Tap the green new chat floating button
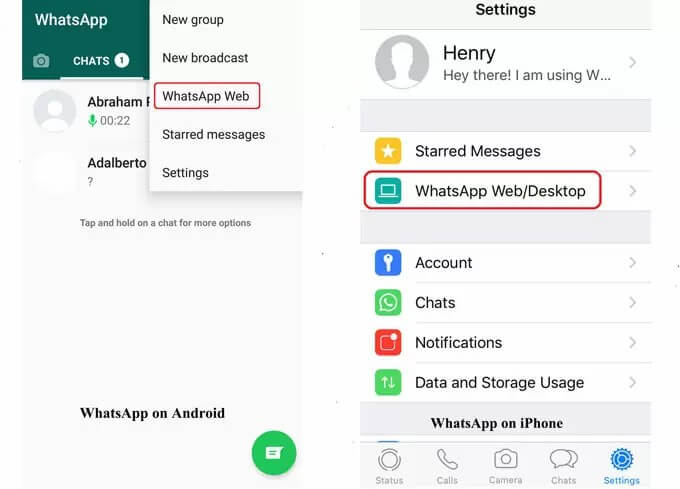Viewport: 680px width, 489px height. point(274,453)
